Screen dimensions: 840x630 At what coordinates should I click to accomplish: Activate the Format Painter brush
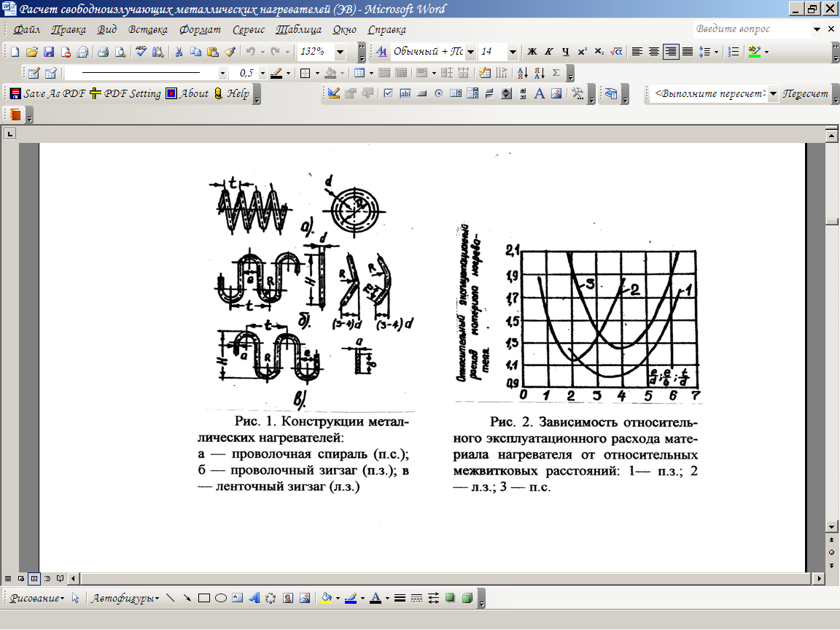[x=230, y=52]
